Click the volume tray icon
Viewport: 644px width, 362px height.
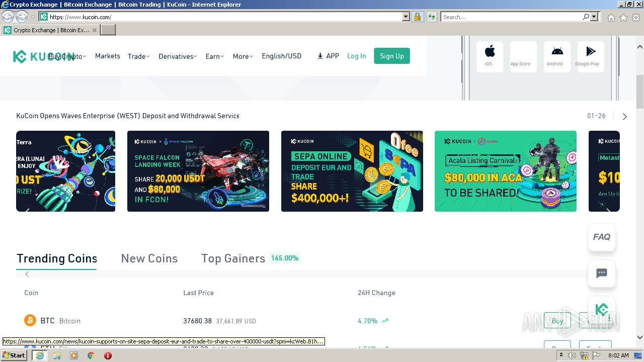pos(572,355)
